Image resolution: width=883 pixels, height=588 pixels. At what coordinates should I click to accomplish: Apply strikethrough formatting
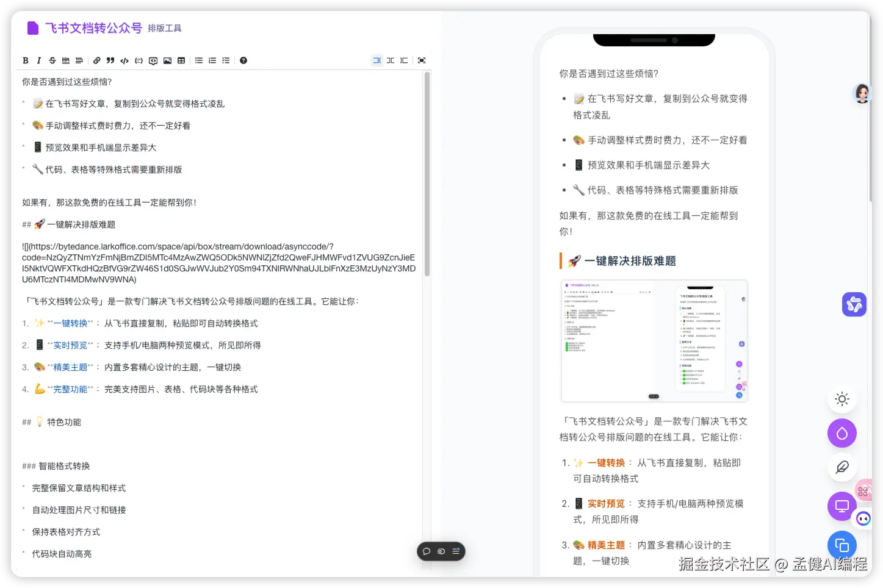tap(52, 60)
